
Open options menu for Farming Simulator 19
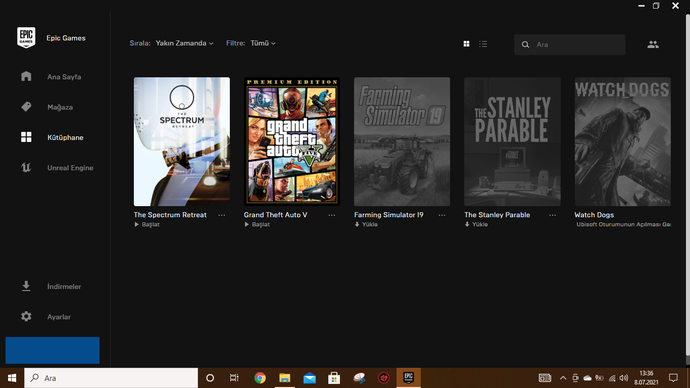[442, 215]
